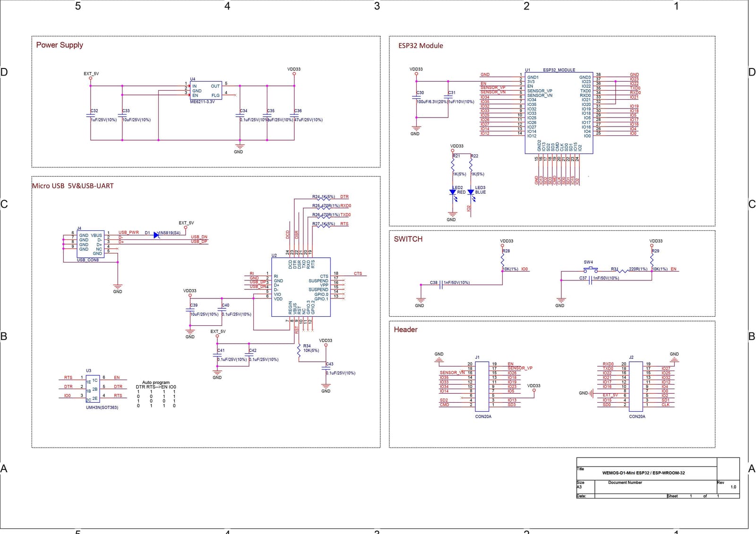Viewport: 756px width, 534px height.
Task: Click the "REGIN" pin label on U2
Action: click(x=290, y=308)
